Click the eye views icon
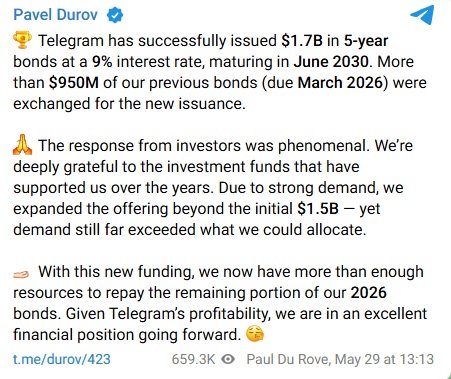 click(x=228, y=359)
